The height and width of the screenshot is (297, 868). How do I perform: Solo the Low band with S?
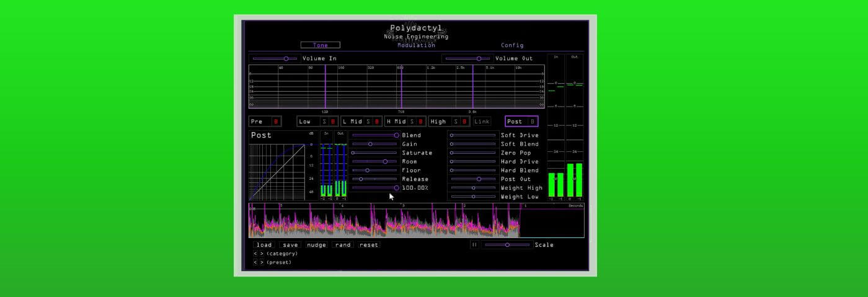click(x=324, y=122)
